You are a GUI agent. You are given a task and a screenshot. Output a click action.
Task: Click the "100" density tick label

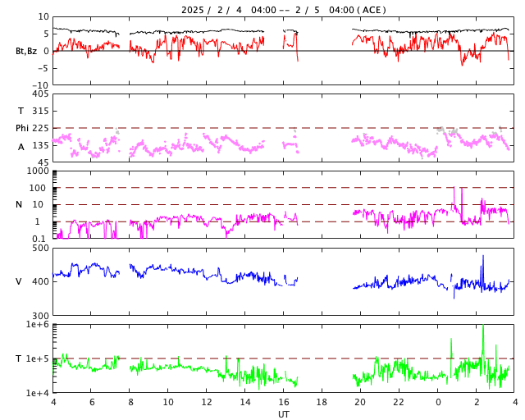point(38,188)
